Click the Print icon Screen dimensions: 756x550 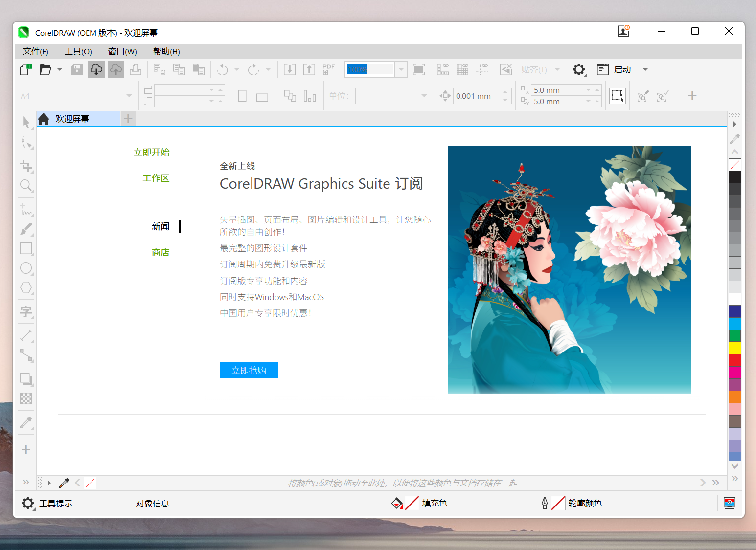click(x=136, y=69)
